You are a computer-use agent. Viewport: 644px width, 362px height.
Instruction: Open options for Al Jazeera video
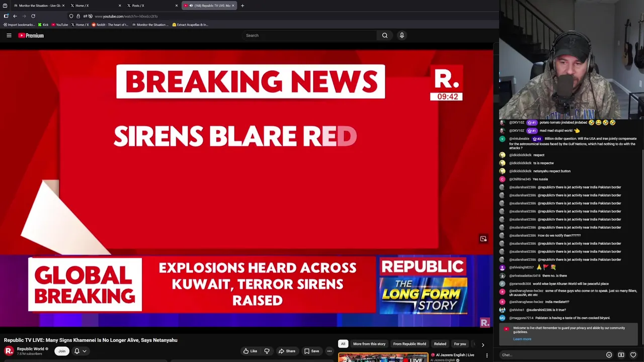point(487,355)
